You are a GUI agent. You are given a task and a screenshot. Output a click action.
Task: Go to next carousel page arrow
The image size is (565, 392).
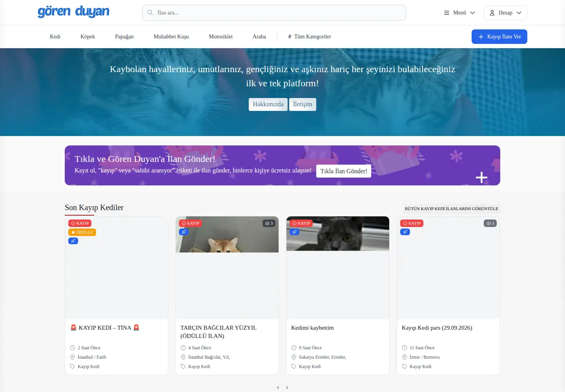[x=287, y=387]
